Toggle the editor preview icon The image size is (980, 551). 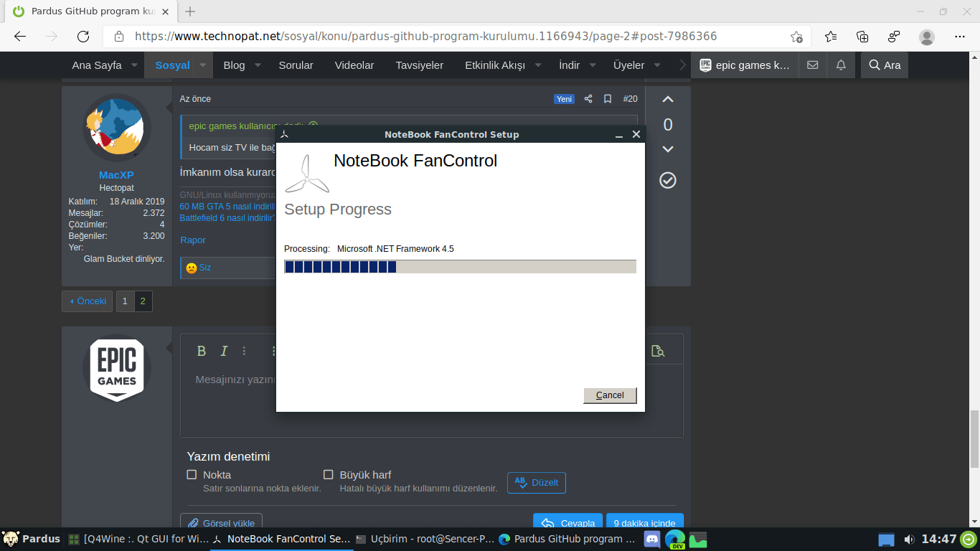click(658, 351)
